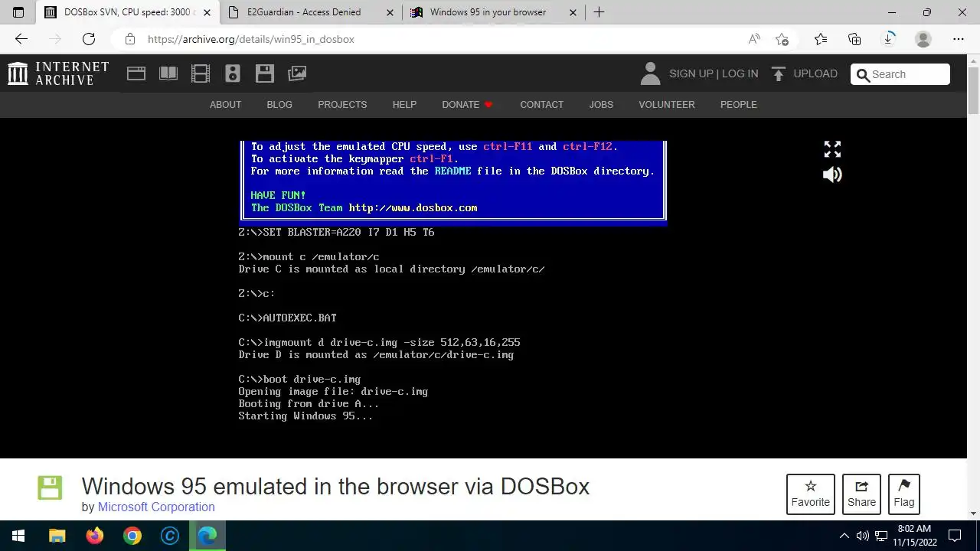Open tab actions menu icon
Image resolution: width=980 pixels, height=551 pixels.
[18, 12]
